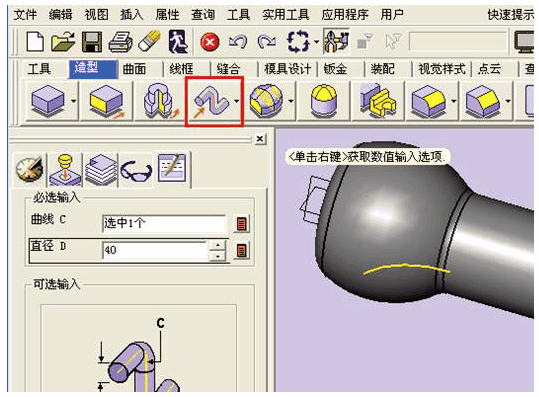Select the revolve shape icon

pos(161,101)
